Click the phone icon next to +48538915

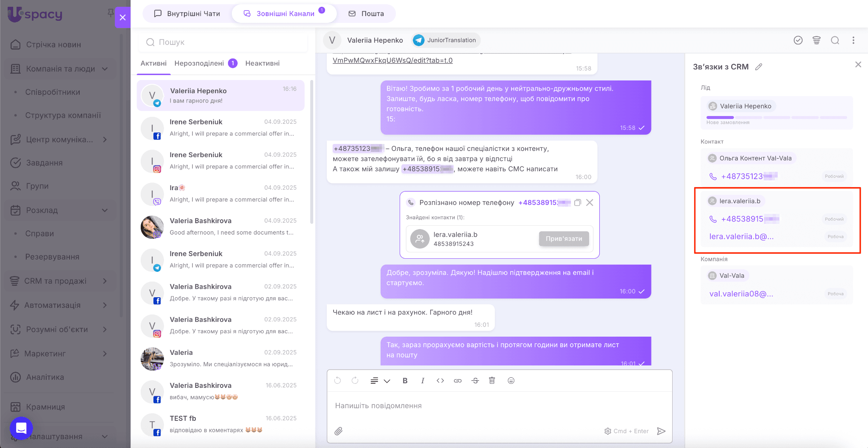tap(713, 219)
